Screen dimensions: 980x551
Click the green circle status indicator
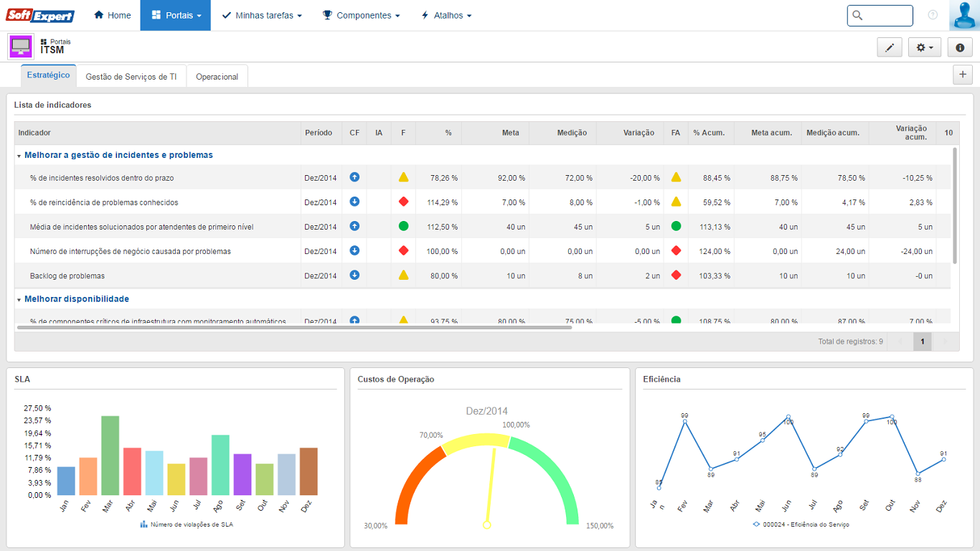[x=403, y=227]
